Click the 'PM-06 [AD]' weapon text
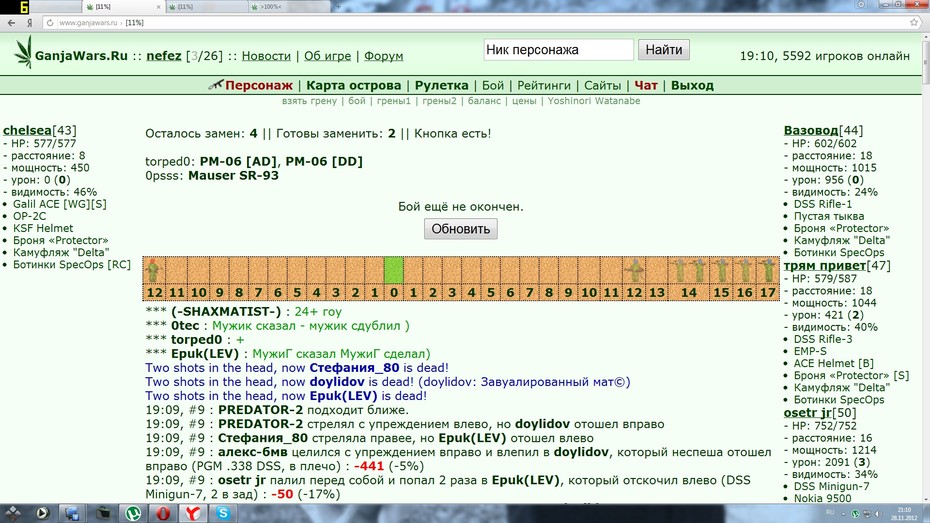 [238, 161]
